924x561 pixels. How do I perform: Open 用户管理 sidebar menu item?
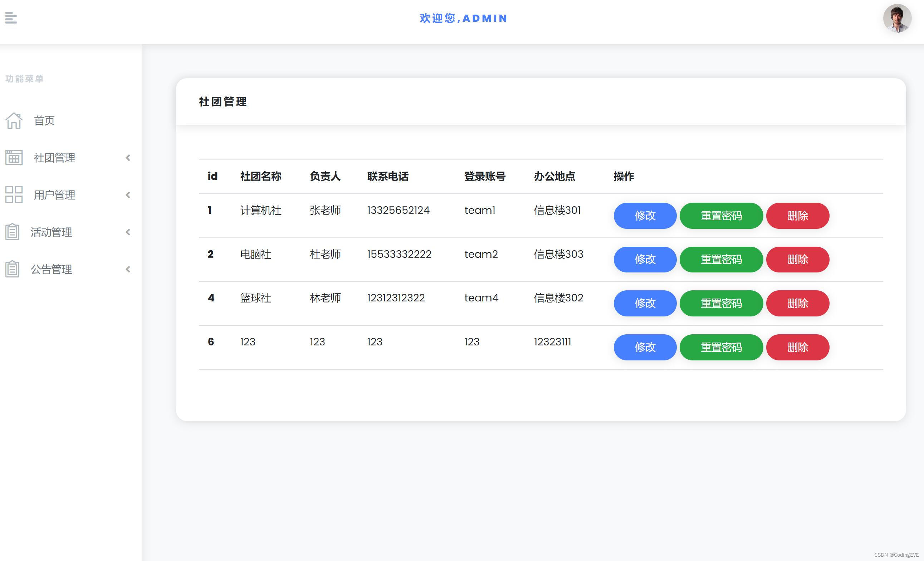(x=54, y=195)
